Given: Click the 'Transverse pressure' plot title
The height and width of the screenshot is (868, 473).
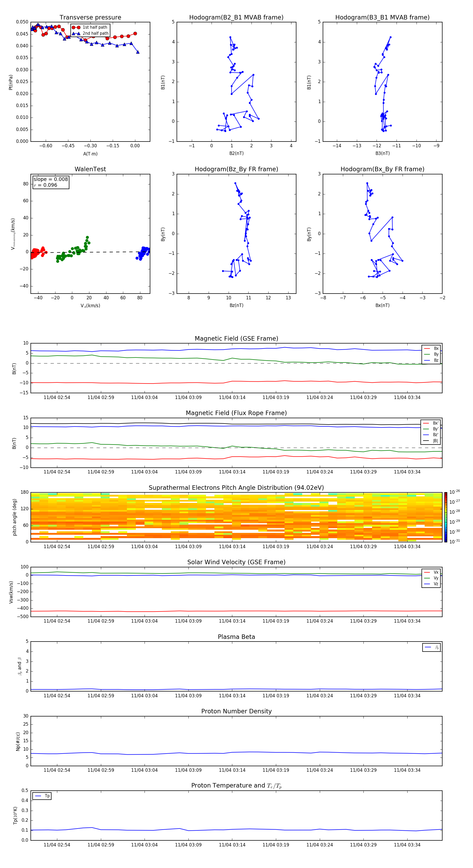Looking at the screenshot, I should point(90,17).
